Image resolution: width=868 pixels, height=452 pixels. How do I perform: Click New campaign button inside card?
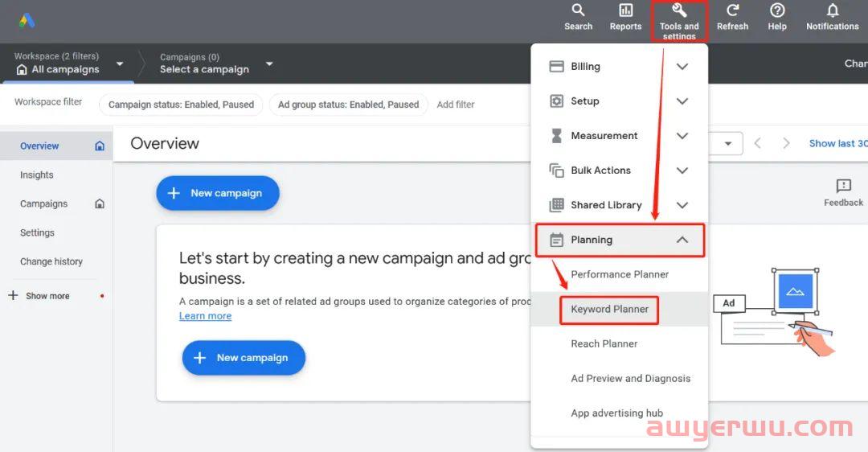(x=244, y=358)
